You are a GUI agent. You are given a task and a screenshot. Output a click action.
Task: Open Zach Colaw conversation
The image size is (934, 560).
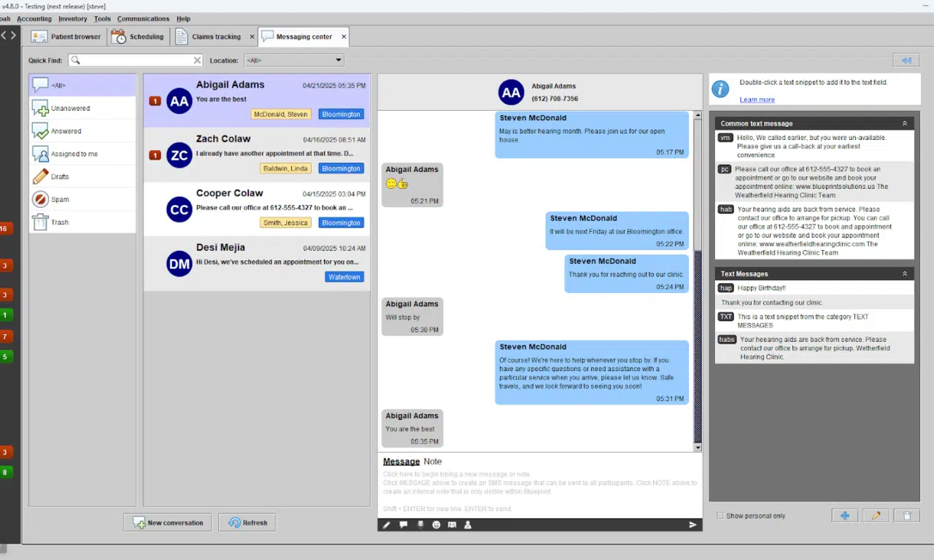(257, 155)
